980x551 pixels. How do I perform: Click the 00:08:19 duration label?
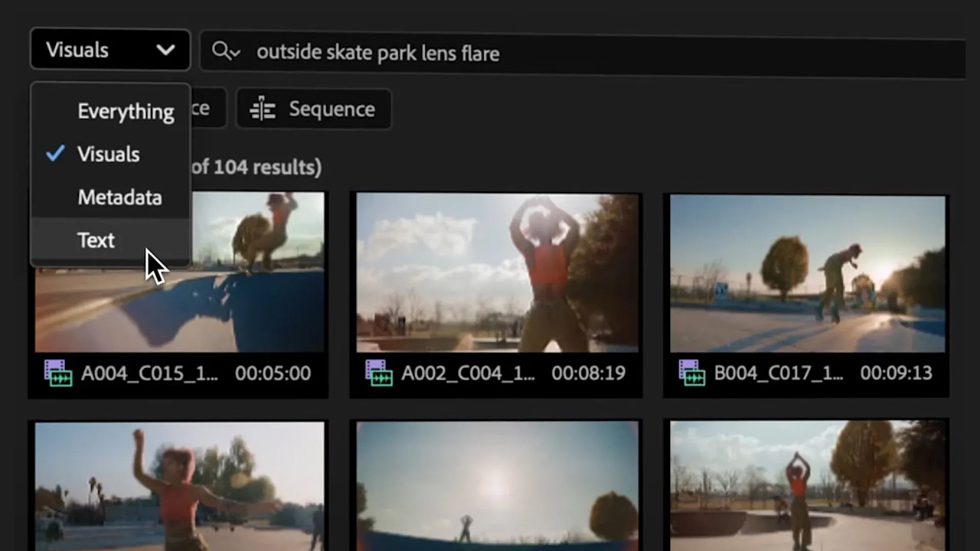point(589,373)
